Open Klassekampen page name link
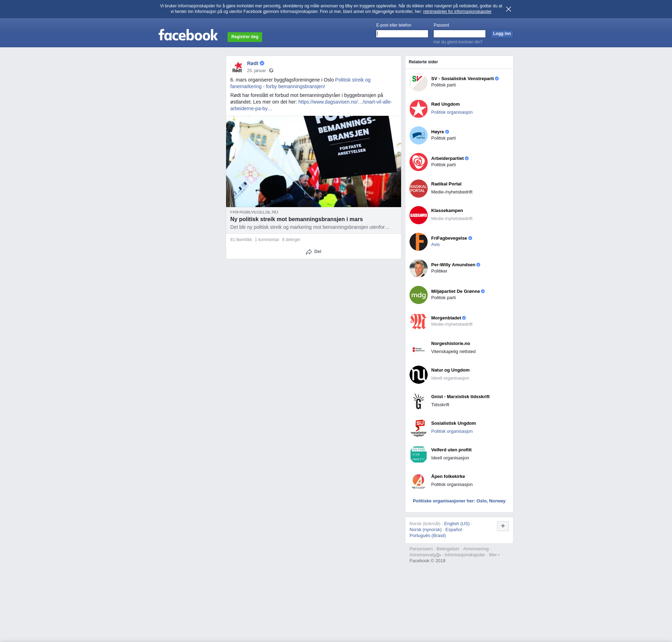 pyautogui.click(x=447, y=211)
